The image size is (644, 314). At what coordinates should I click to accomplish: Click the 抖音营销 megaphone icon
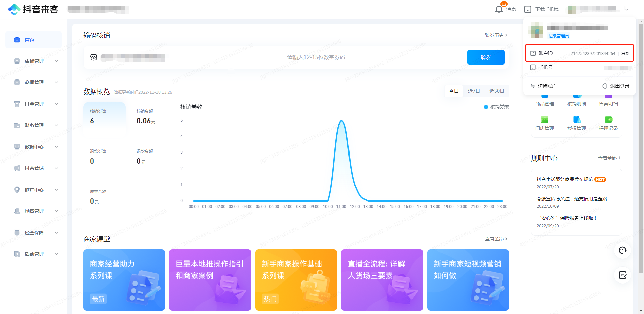pyautogui.click(x=17, y=168)
